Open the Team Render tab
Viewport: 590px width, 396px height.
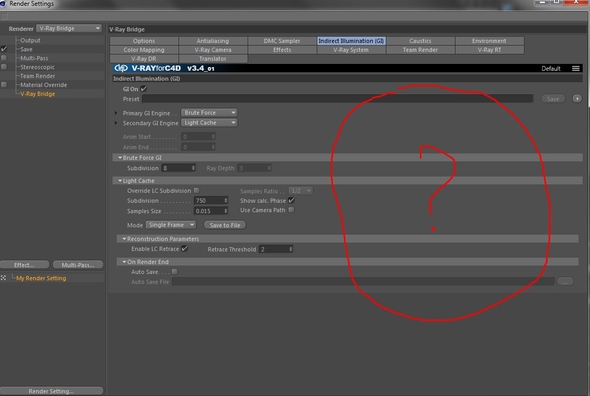[x=420, y=50]
